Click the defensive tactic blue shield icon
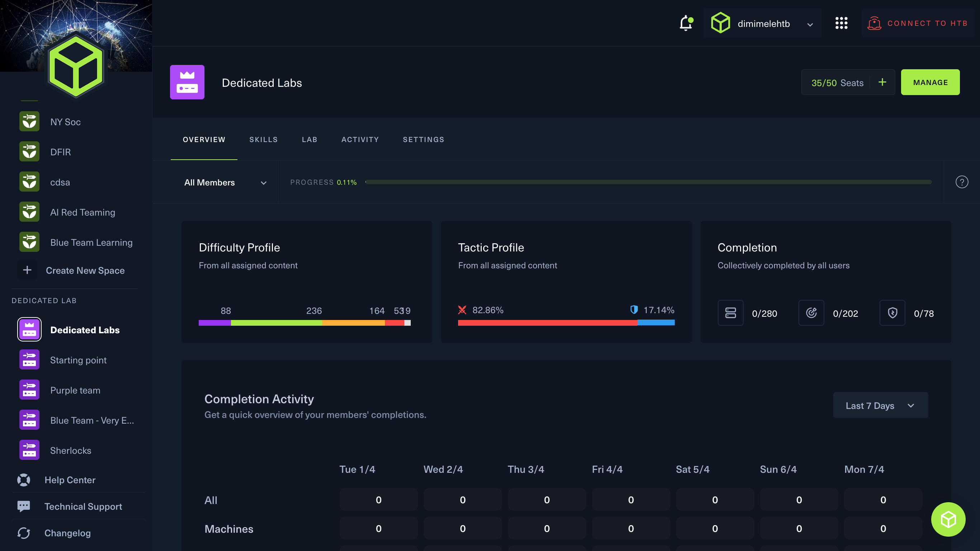The image size is (980, 551). coord(634,310)
